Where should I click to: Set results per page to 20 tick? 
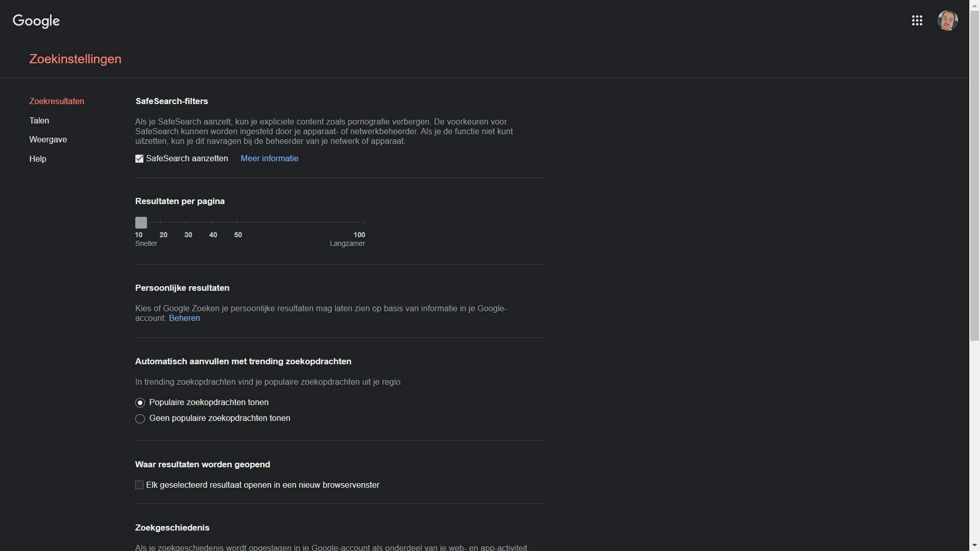[x=161, y=222]
